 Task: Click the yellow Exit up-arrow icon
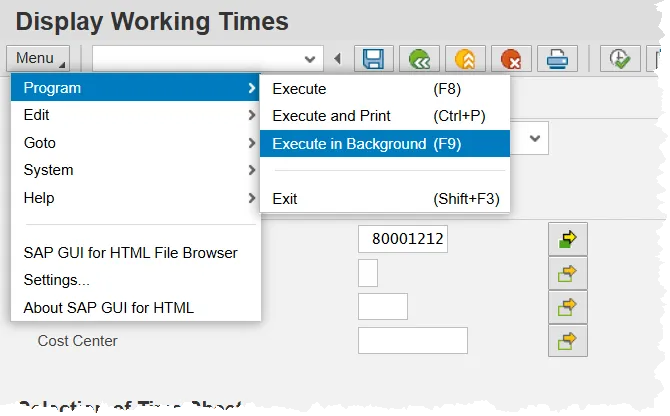click(x=466, y=59)
